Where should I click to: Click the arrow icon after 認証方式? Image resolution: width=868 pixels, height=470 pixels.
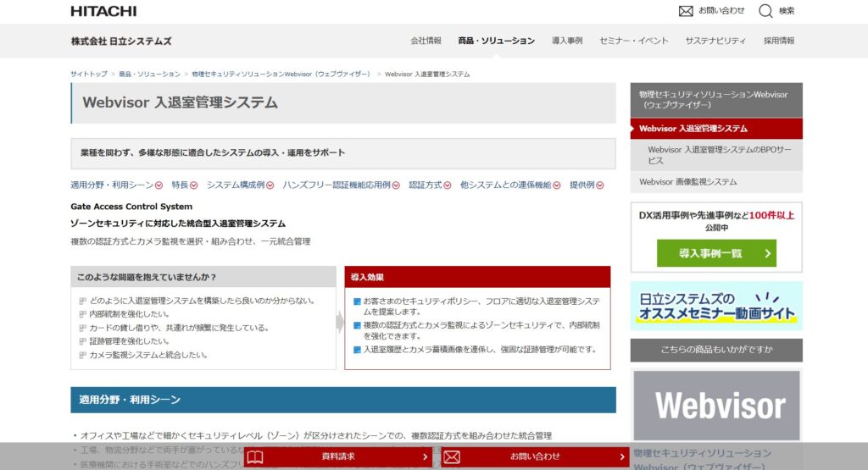pos(448,185)
